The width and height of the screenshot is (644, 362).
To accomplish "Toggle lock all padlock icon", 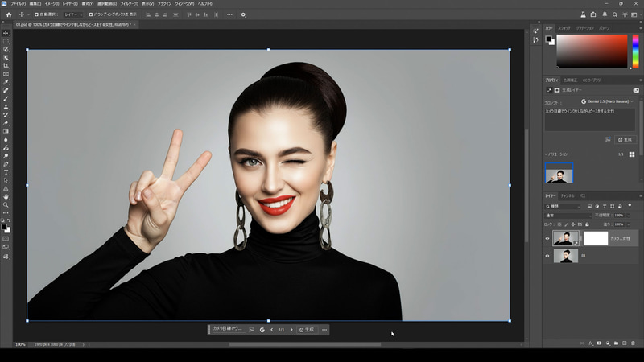I will 587,224.
